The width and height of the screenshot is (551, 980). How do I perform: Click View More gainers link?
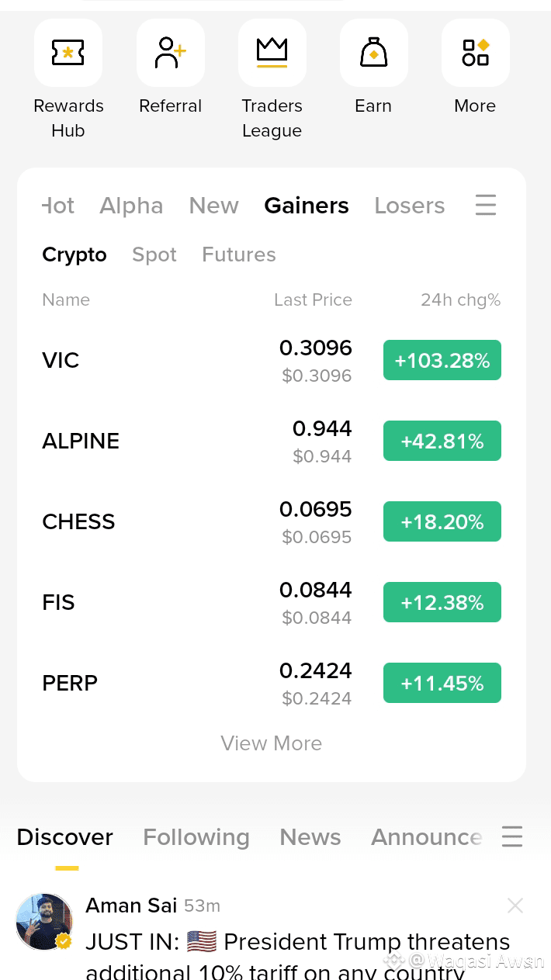(272, 743)
